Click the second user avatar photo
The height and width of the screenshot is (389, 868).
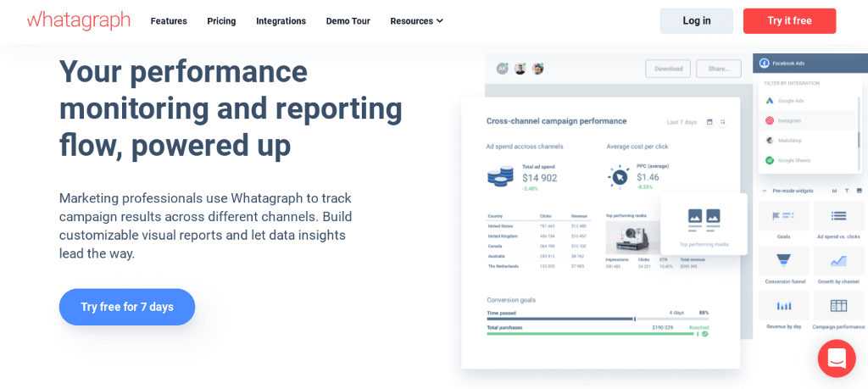pos(520,69)
